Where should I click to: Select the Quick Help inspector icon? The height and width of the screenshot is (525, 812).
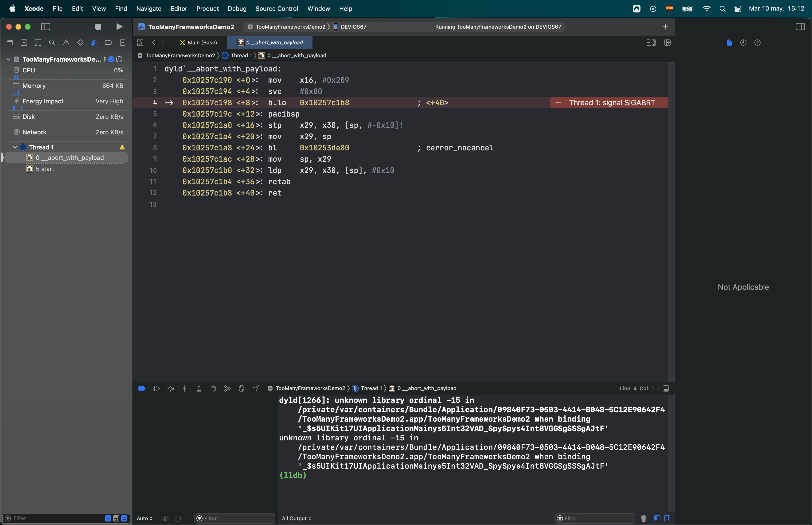pyautogui.click(x=757, y=43)
